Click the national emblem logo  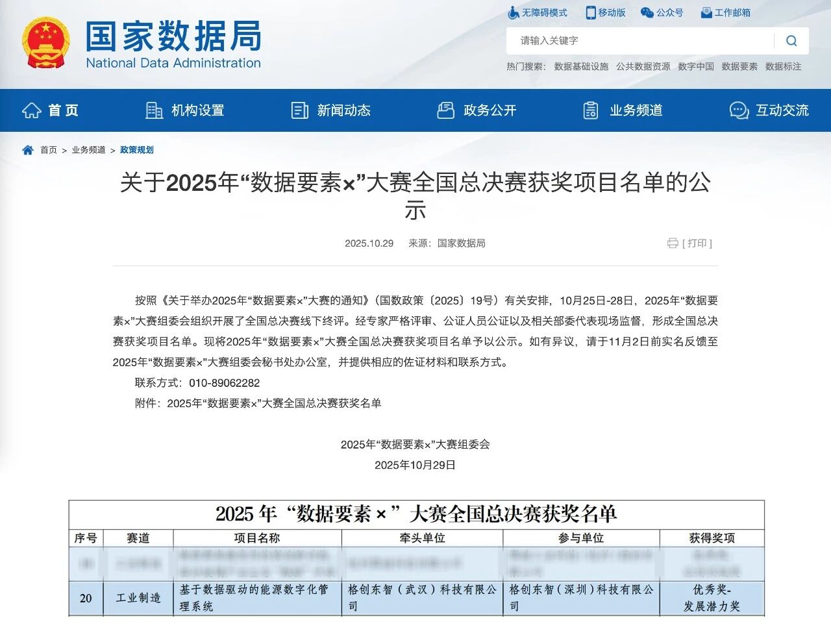pos(45,43)
